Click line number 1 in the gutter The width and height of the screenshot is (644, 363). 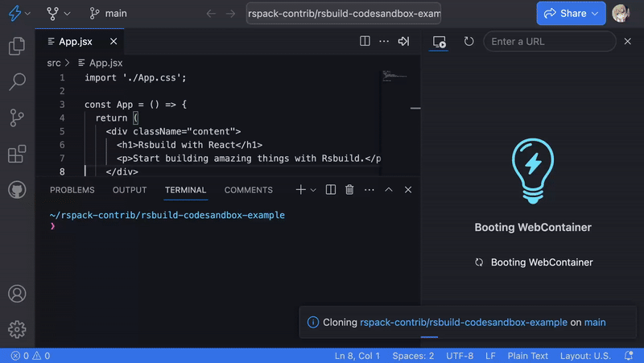pos(62,77)
